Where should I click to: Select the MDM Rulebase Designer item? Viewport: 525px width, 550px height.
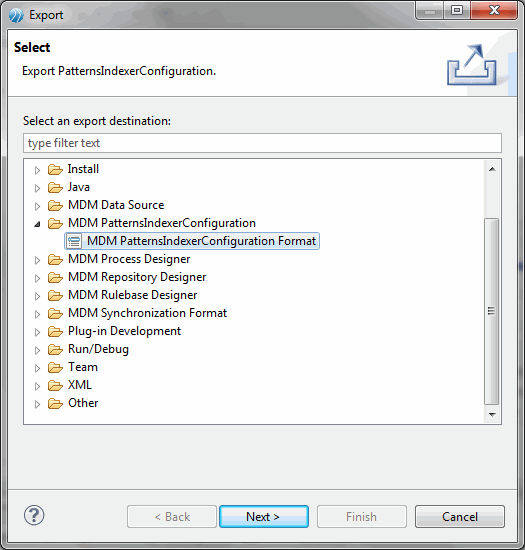click(x=133, y=295)
